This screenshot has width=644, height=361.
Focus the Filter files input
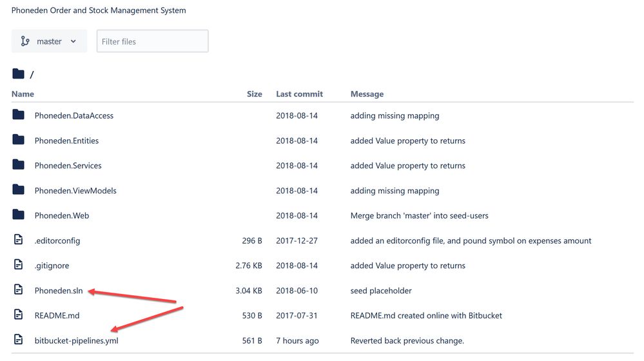point(152,41)
